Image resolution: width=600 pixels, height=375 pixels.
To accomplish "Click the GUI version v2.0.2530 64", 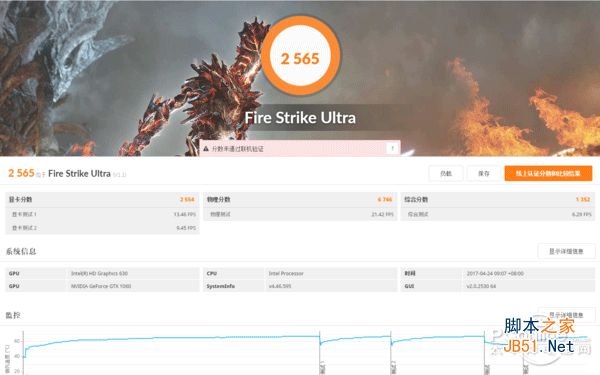I will tap(481, 286).
